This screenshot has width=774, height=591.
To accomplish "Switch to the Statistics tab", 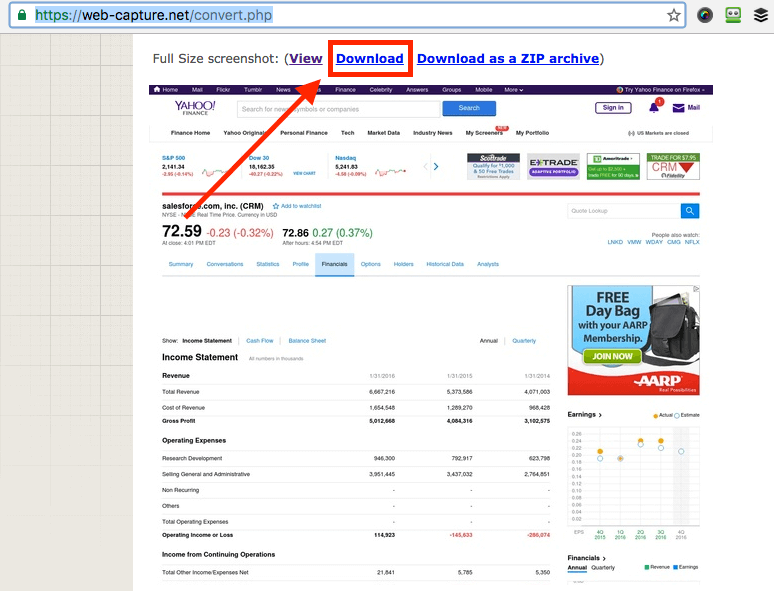I will coord(268,264).
